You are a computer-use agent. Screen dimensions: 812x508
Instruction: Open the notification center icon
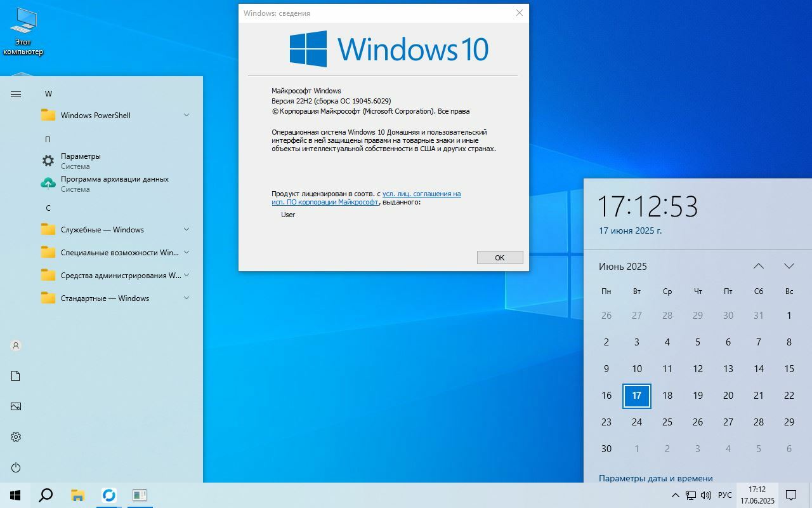tap(791, 495)
